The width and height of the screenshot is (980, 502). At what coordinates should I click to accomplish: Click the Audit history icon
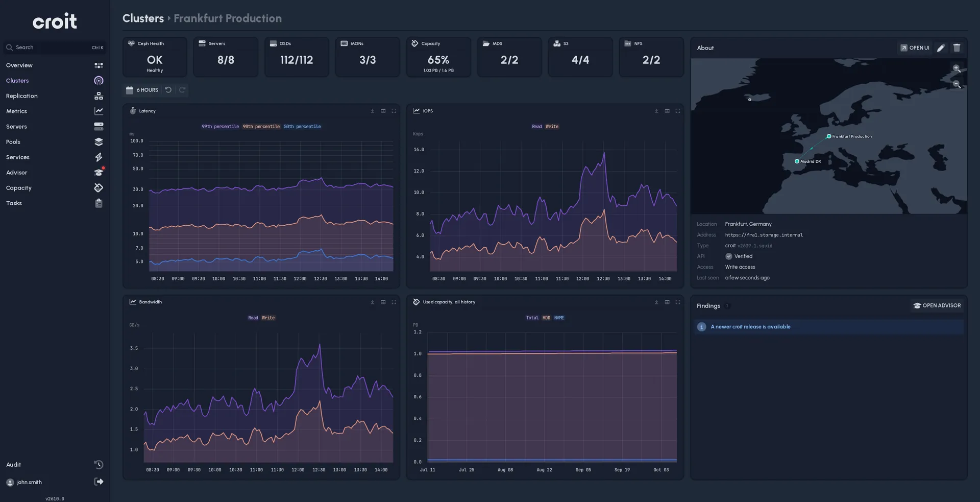coord(99,465)
